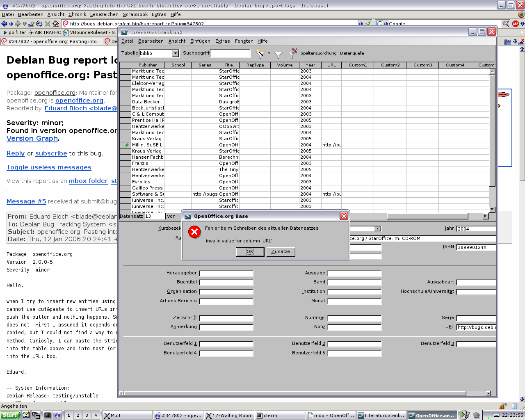Click the Zusätze button
This screenshot has height=420, width=525.
(281, 252)
